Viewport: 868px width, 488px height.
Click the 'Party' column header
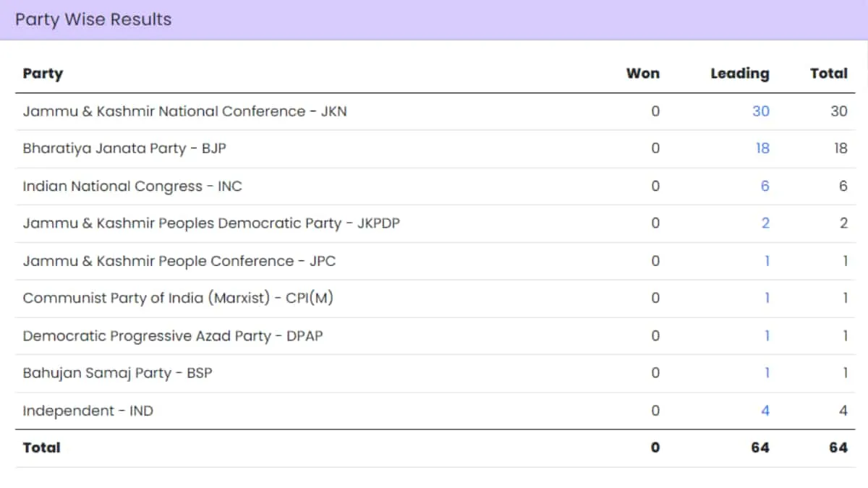[43, 74]
